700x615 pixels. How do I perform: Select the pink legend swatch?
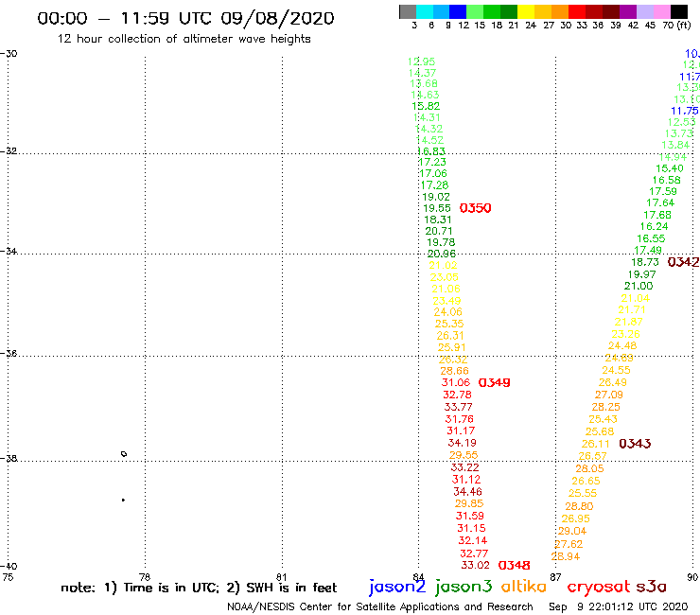pos(662,11)
